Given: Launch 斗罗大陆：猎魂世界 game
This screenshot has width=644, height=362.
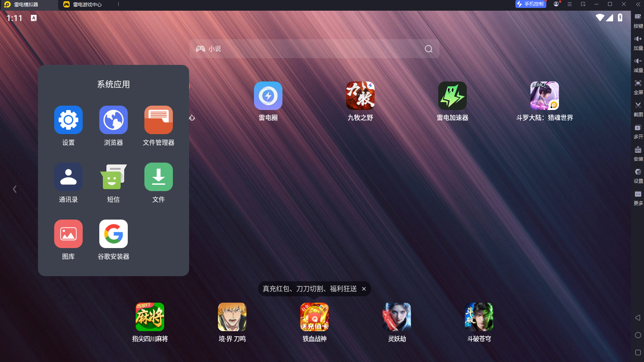Looking at the screenshot, I should pyautogui.click(x=545, y=96).
